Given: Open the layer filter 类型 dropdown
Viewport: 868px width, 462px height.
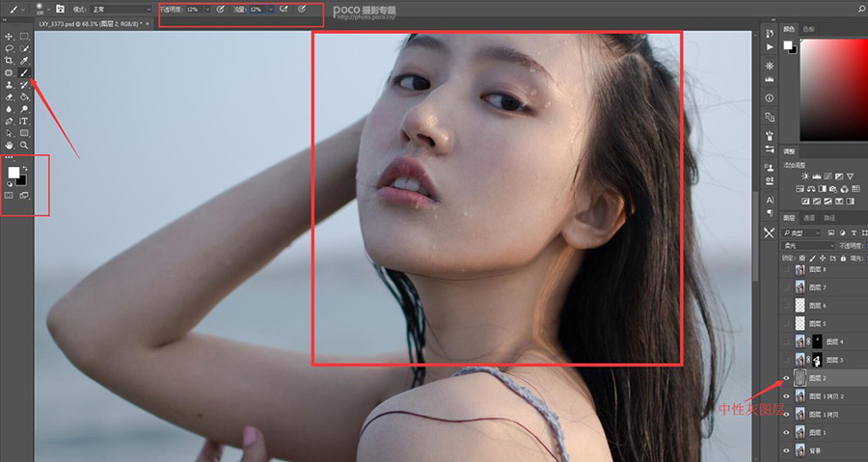Looking at the screenshot, I should coord(800,233).
